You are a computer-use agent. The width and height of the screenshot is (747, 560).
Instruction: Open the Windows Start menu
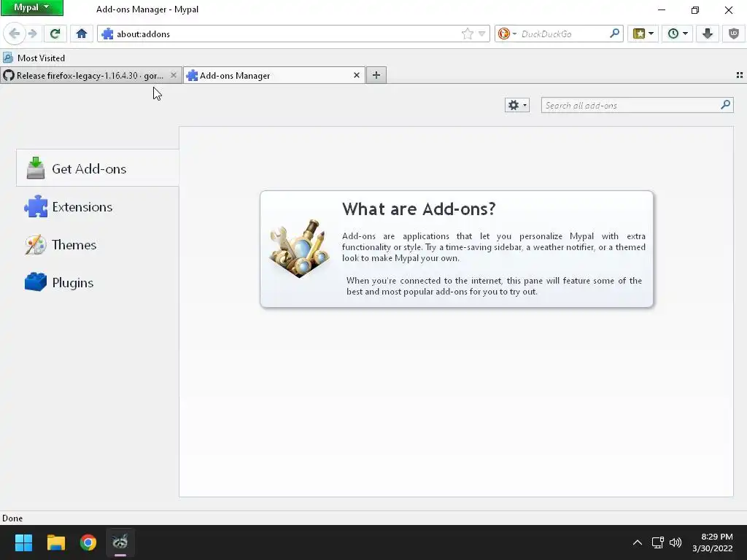click(x=23, y=542)
